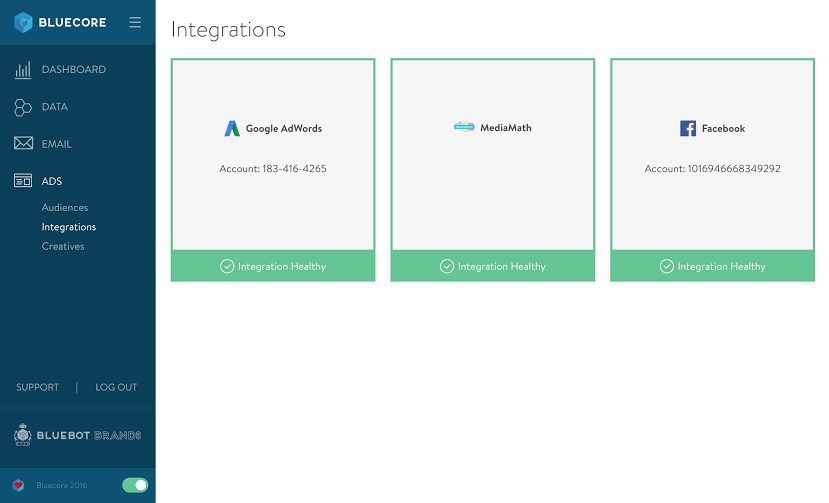This screenshot has width=829, height=503.
Task: Click the Email envelope icon
Action: coord(23,144)
